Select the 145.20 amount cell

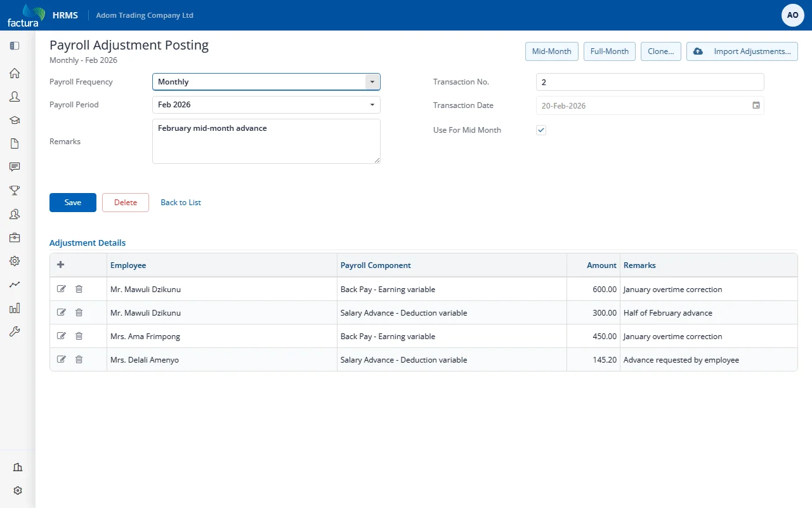click(x=593, y=359)
